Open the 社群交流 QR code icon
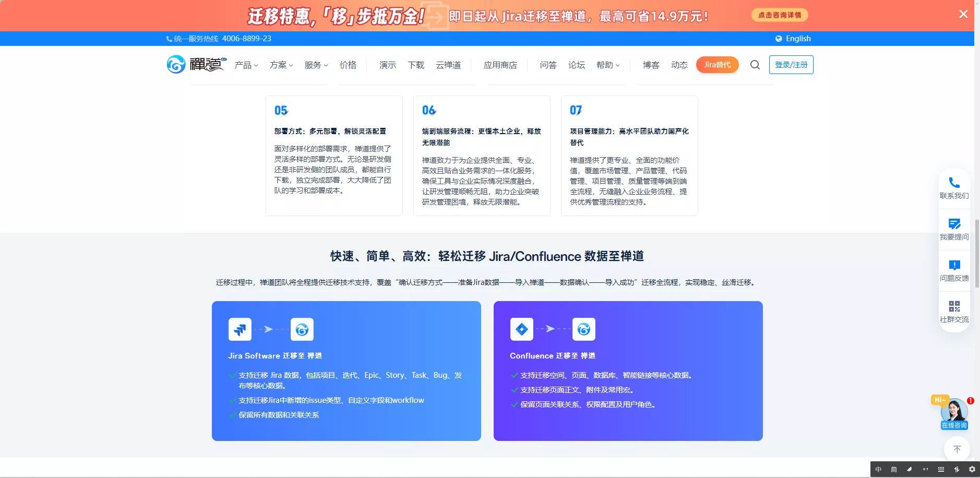The height and width of the screenshot is (478, 980). point(954,306)
